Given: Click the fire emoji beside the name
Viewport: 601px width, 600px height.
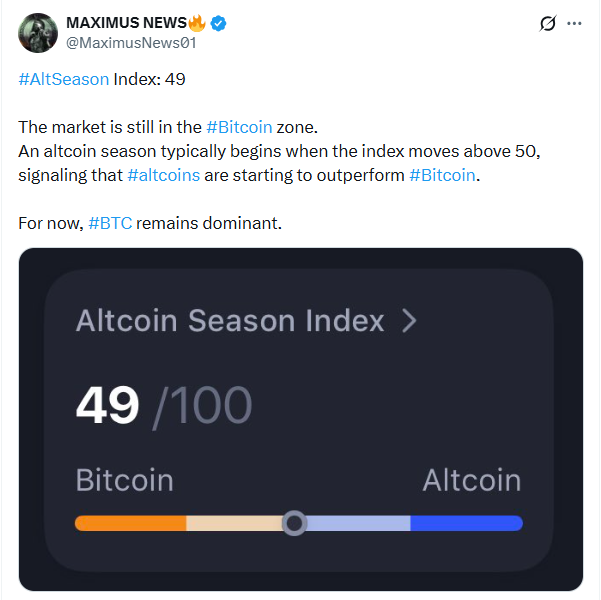Looking at the screenshot, I should click(196, 23).
